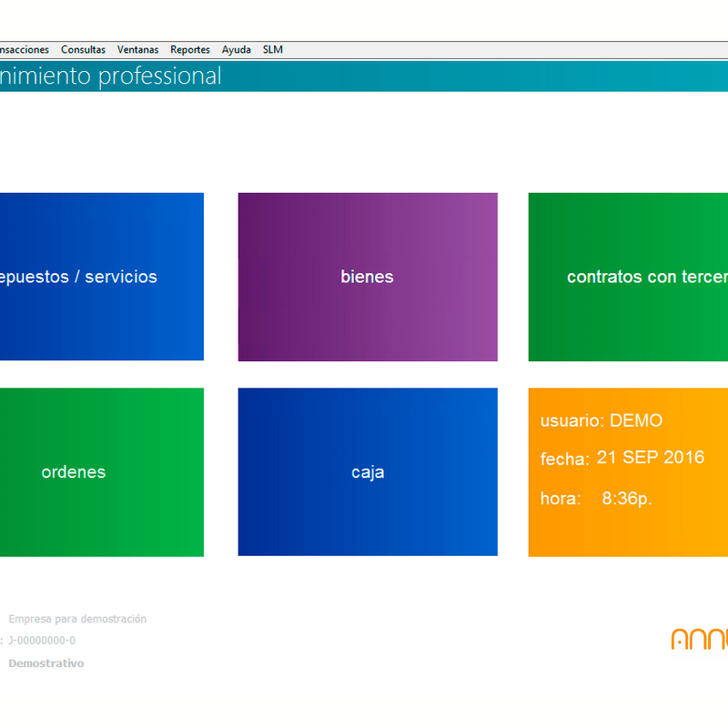
Task: Open the blue caja tile
Action: point(368,472)
